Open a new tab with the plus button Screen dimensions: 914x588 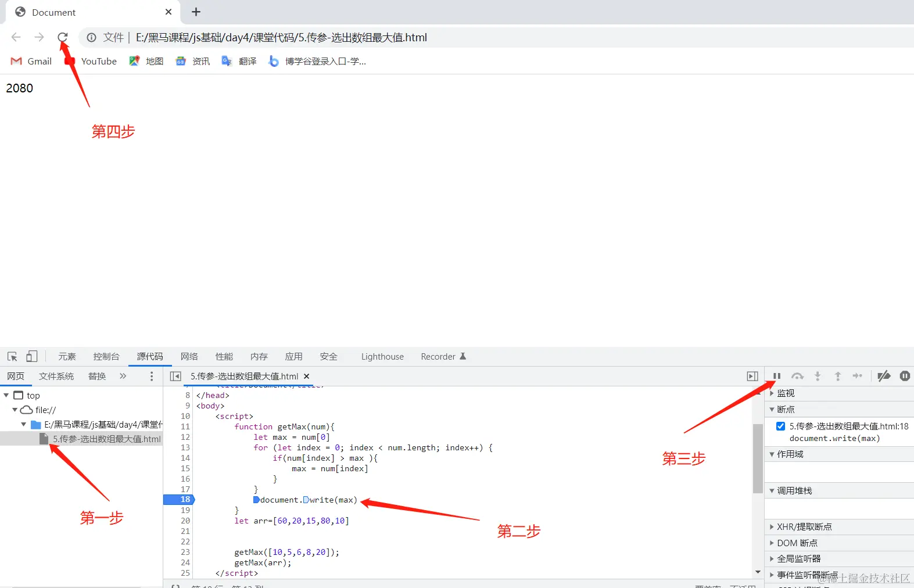tap(196, 12)
